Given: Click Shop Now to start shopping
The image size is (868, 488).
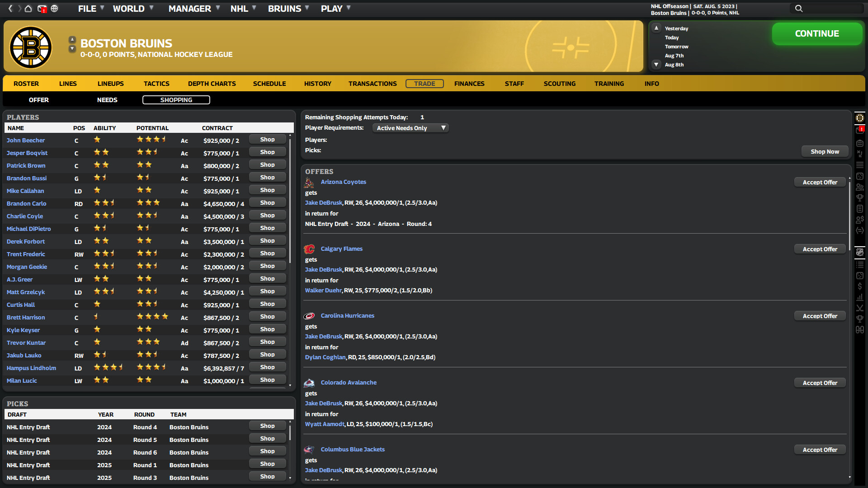Looking at the screenshot, I should (825, 151).
